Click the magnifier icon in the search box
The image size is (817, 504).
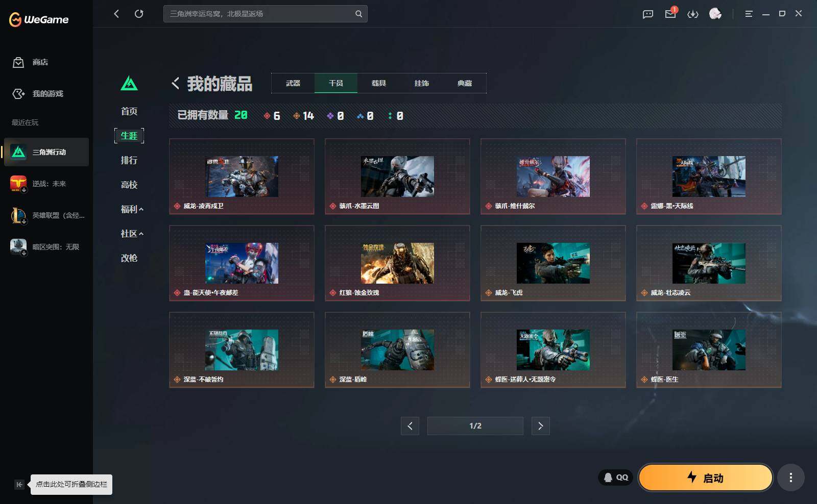(x=358, y=14)
